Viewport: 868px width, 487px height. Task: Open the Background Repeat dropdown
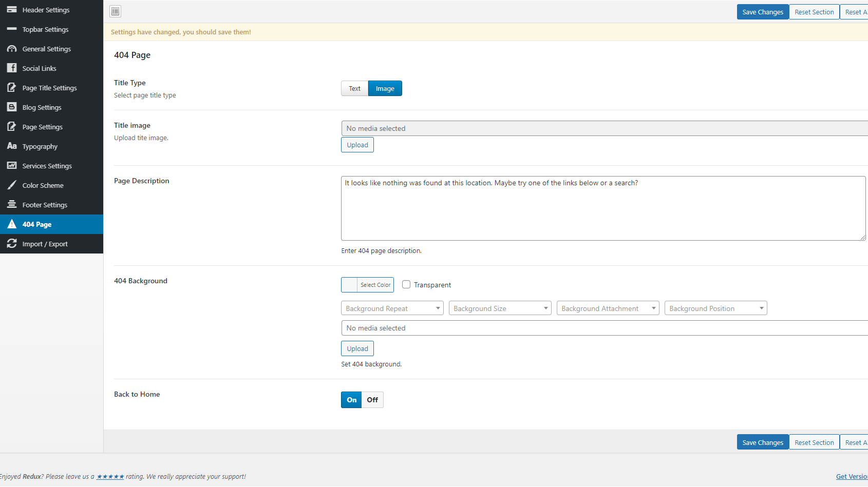click(392, 308)
